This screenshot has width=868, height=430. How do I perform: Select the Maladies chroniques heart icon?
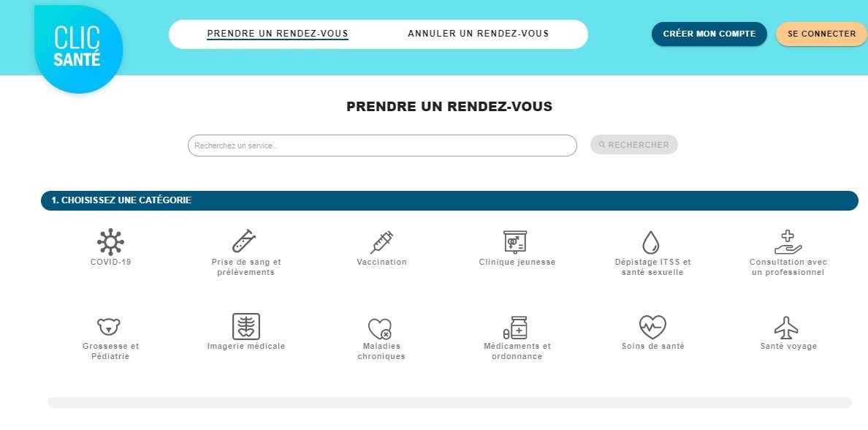(381, 325)
